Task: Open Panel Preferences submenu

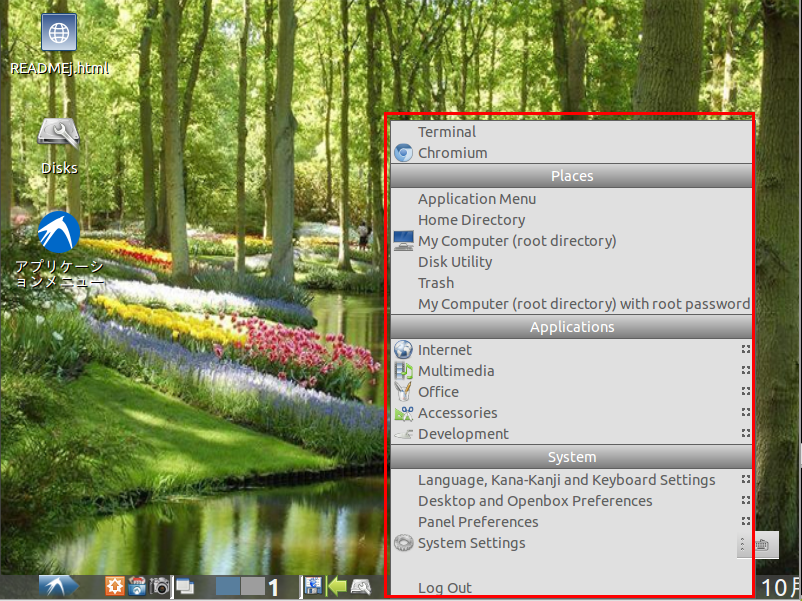Action: click(571, 522)
